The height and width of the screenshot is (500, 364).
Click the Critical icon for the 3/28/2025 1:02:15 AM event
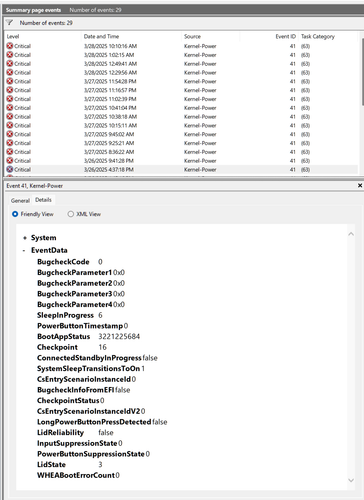pyautogui.click(x=10, y=55)
